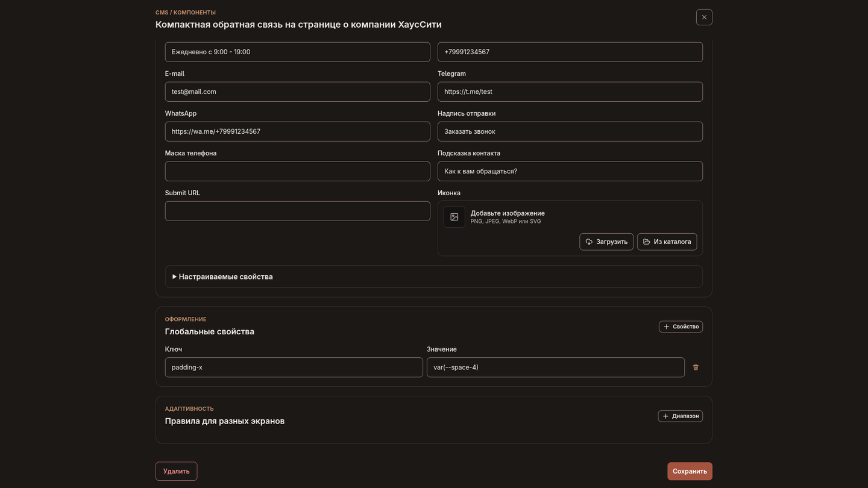The image size is (868, 488).
Task: Focus the E-mail input field
Action: coord(298,92)
